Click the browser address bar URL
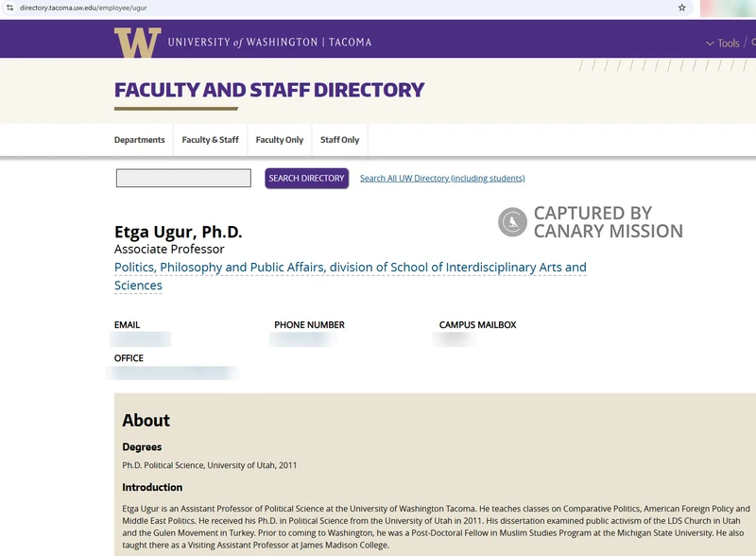Image resolution: width=756 pixels, height=556 pixels. tap(83, 8)
